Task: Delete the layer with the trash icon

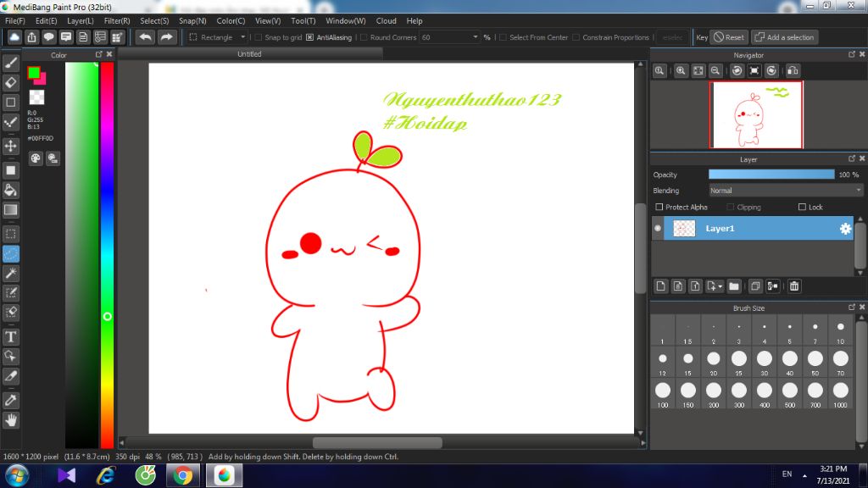Action: [x=794, y=286]
